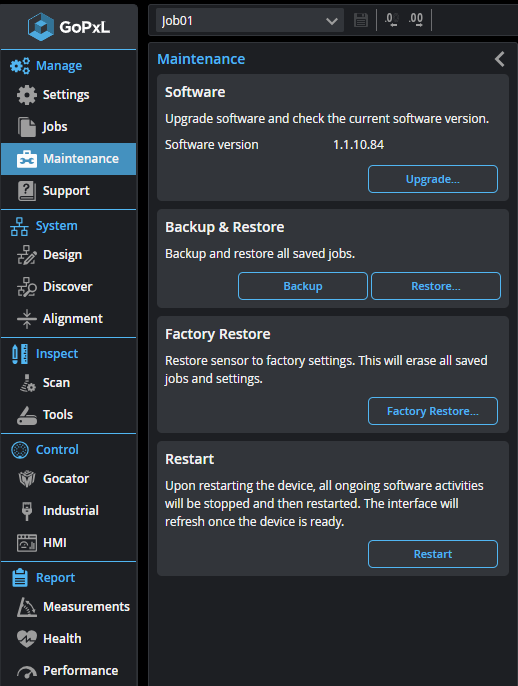Collapse the Maintenance panel with chevron
Screen dimensions: 518x686
(500, 59)
